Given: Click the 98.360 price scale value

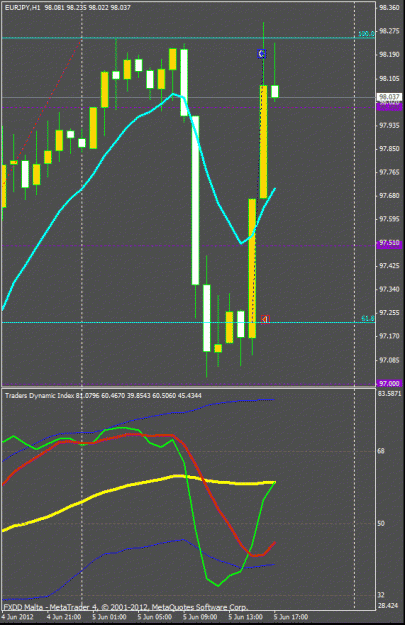Looking at the screenshot, I should point(389,8).
